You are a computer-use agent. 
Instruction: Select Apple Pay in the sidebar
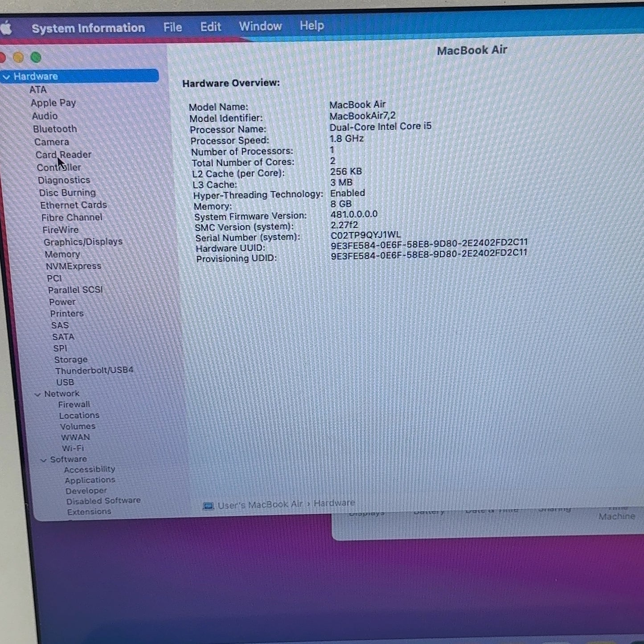[53, 103]
